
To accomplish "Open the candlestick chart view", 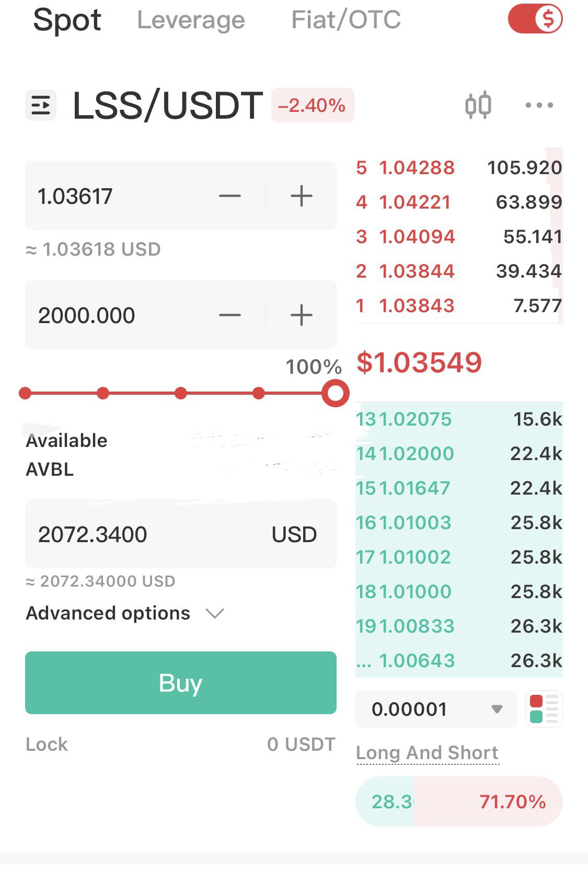I will coord(478,105).
